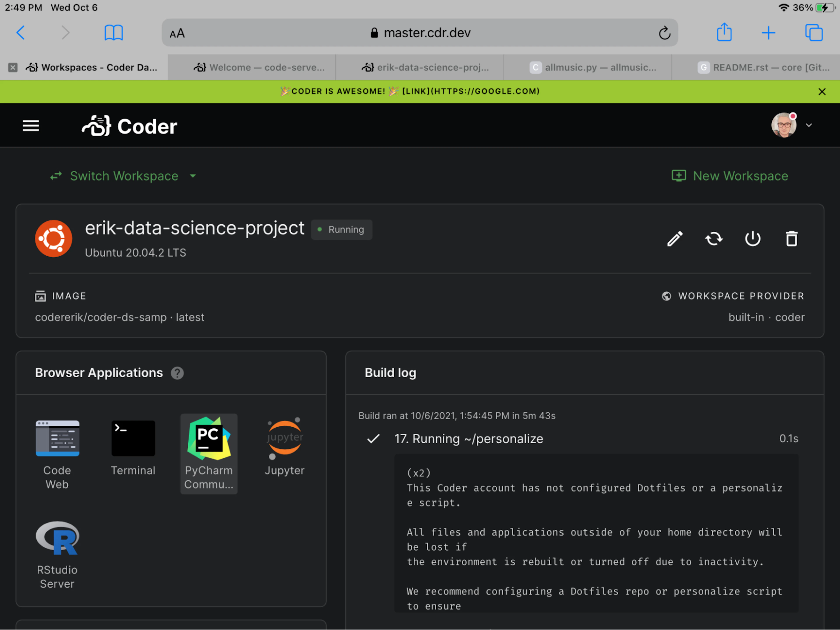Viewport: 840px width, 630px height.
Task: Focus the master.cdr.dev address bar
Action: coord(420,33)
